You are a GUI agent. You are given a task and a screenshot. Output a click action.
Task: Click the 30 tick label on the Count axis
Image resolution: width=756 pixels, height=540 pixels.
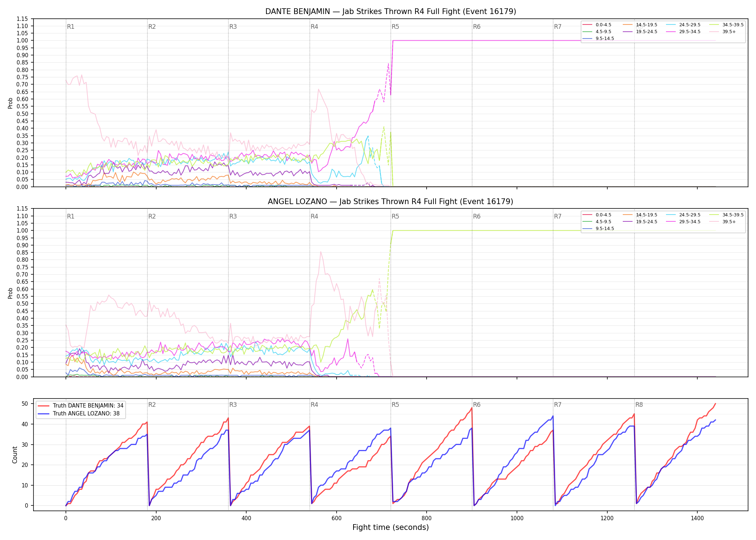25,445
